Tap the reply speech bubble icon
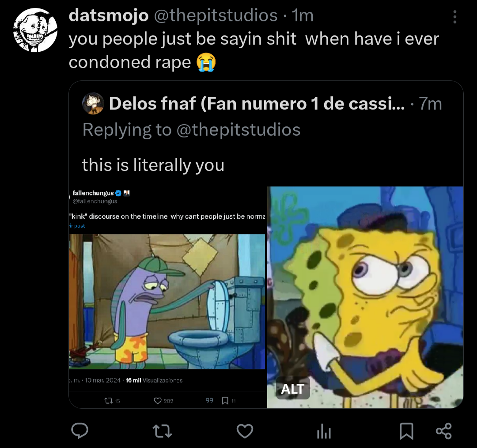Image resolution: width=477 pixels, height=448 pixels. coord(80,431)
